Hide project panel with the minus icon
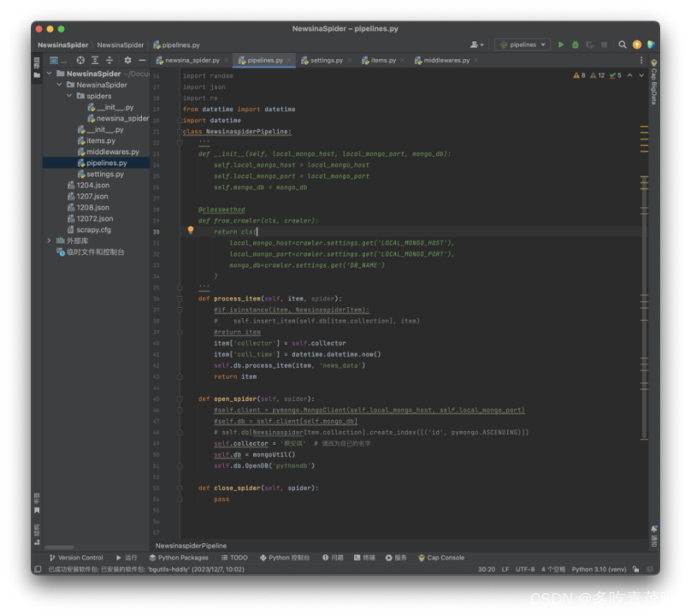691x616 pixels. pos(142,60)
